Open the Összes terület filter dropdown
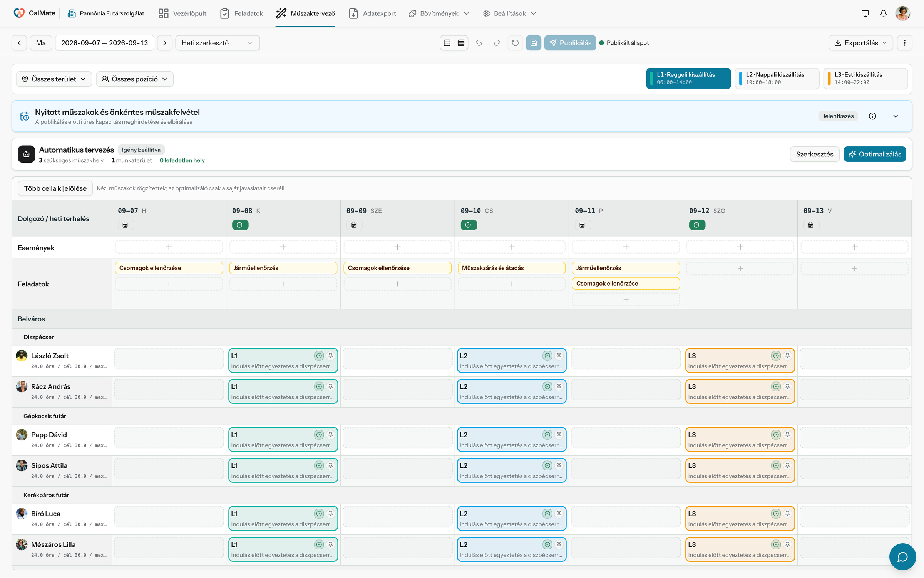 coord(54,79)
